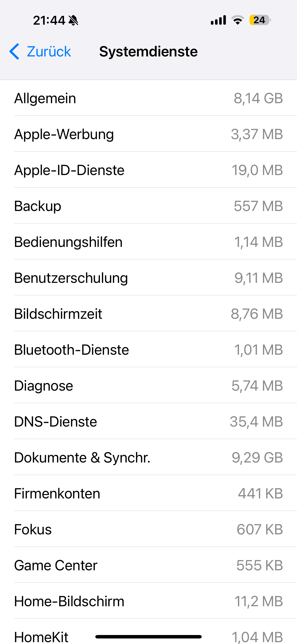This screenshot has width=297, height=644.
Task: Select the Bluetooth-Dienste entry
Action: (148, 349)
